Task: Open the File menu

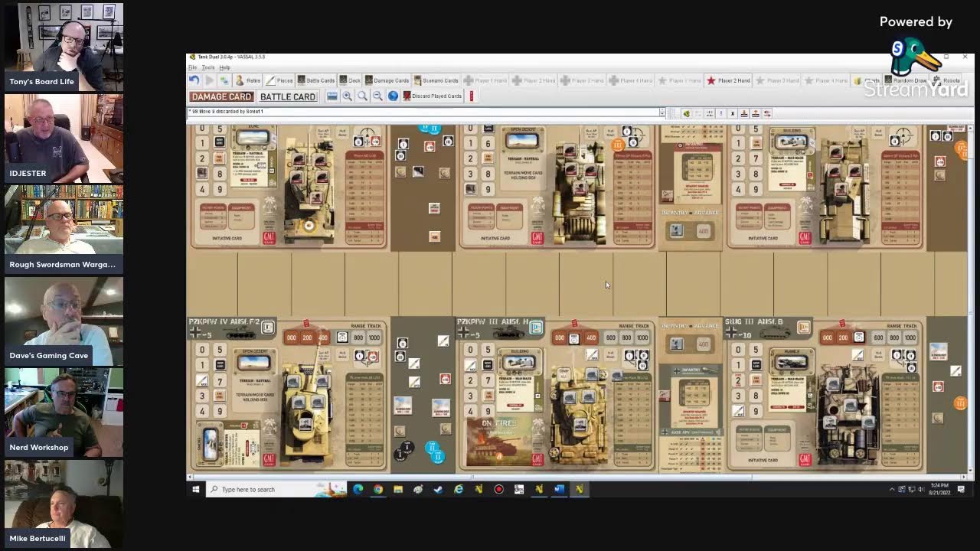Action: [193, 67]
